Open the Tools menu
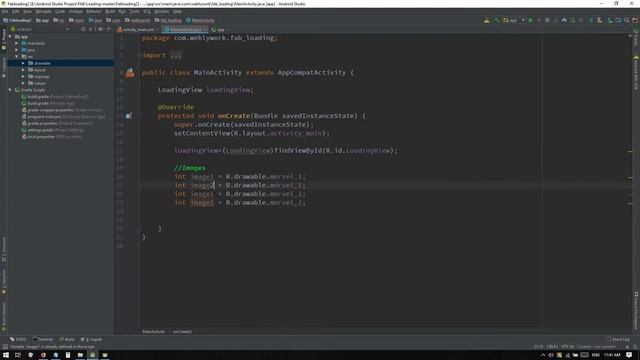Viewport: 640px width, 360px height. [x=134, y=11]
